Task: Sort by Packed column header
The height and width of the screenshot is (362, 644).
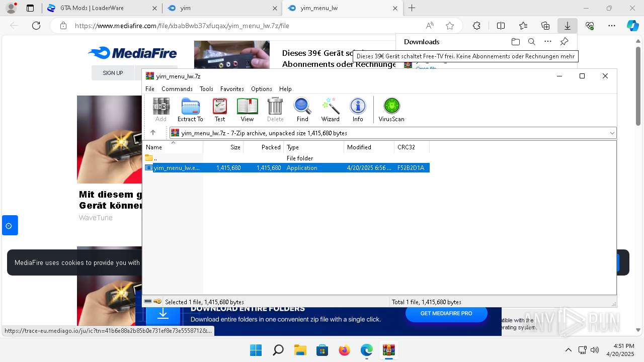Action: pyautogui.click(x=264, y=147)
